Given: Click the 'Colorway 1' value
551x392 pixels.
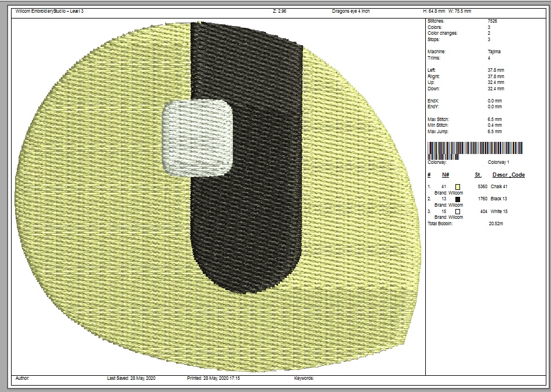Looking at the screenshot, I should coord(498,162).
